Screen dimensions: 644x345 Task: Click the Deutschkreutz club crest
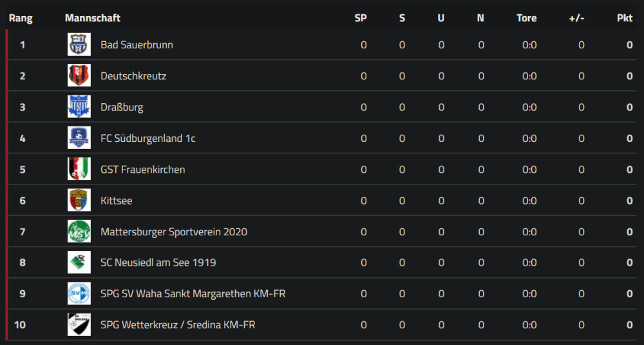coord(79,76)
